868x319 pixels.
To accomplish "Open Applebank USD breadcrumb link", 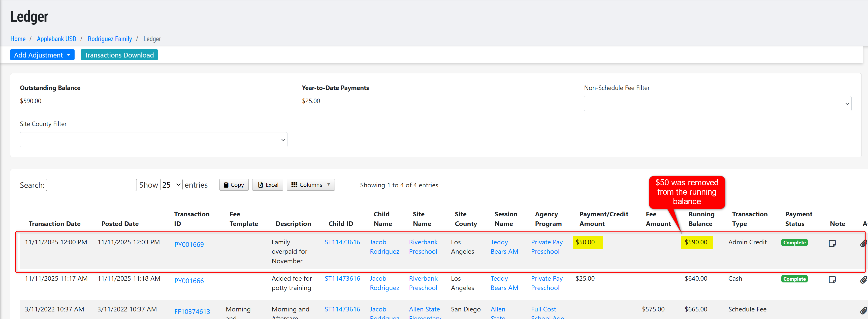I will 56,39.
